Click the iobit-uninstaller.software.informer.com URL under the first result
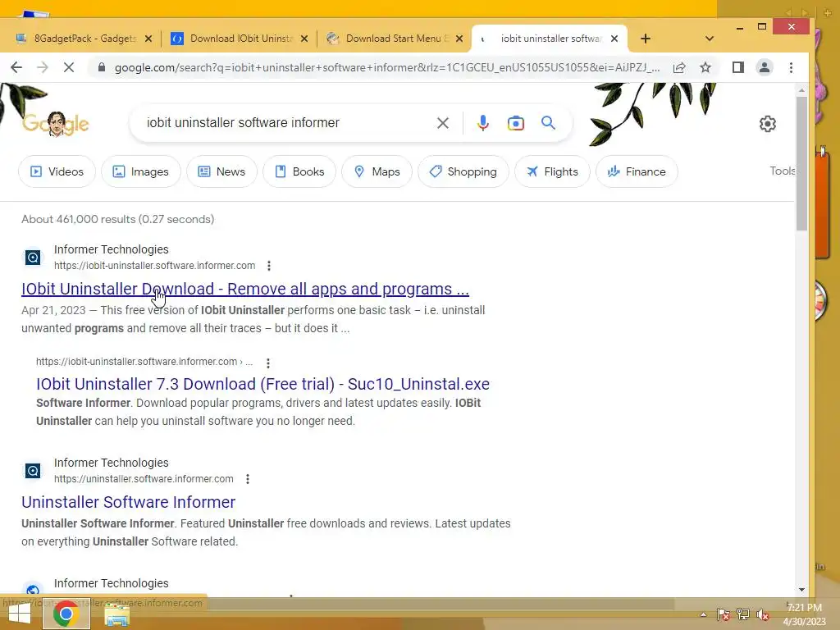Image resolution: width=840 pixels, height=630 pixels. [155, 266]
